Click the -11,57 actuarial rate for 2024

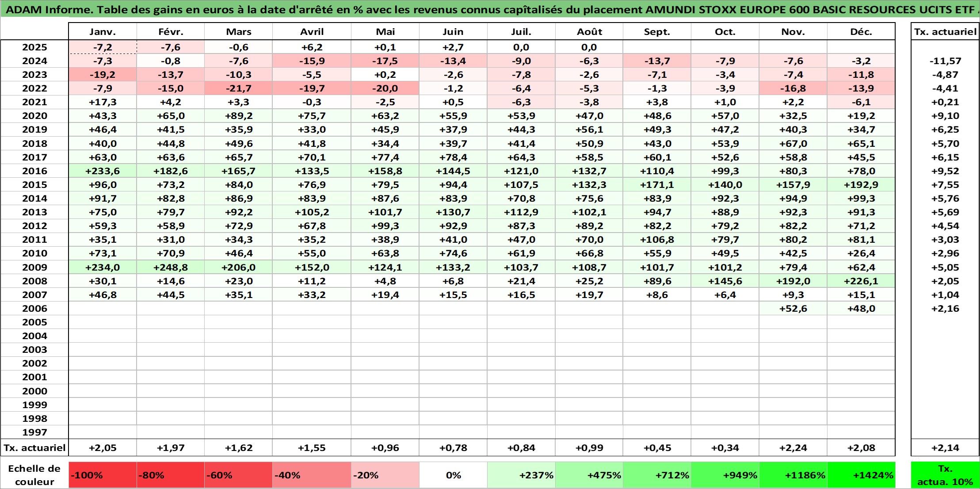tap(945, 61)
